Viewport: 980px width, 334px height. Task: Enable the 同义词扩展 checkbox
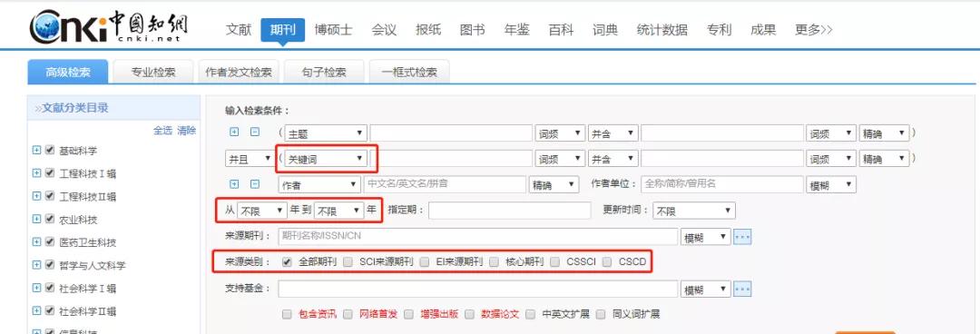point(601,314)
